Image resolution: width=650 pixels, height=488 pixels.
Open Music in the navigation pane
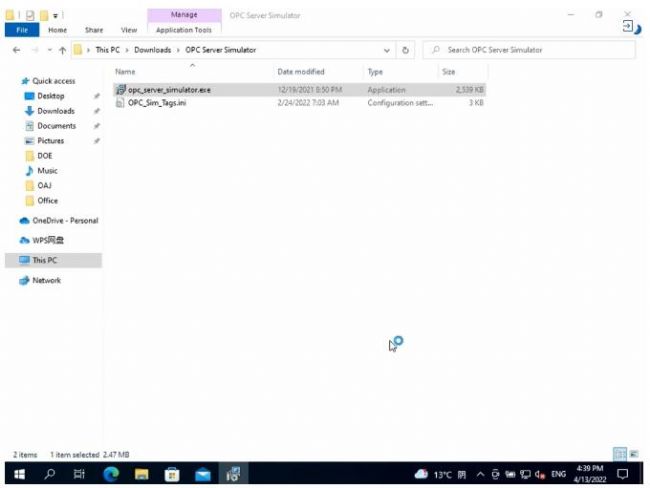[x=47, y=170]
